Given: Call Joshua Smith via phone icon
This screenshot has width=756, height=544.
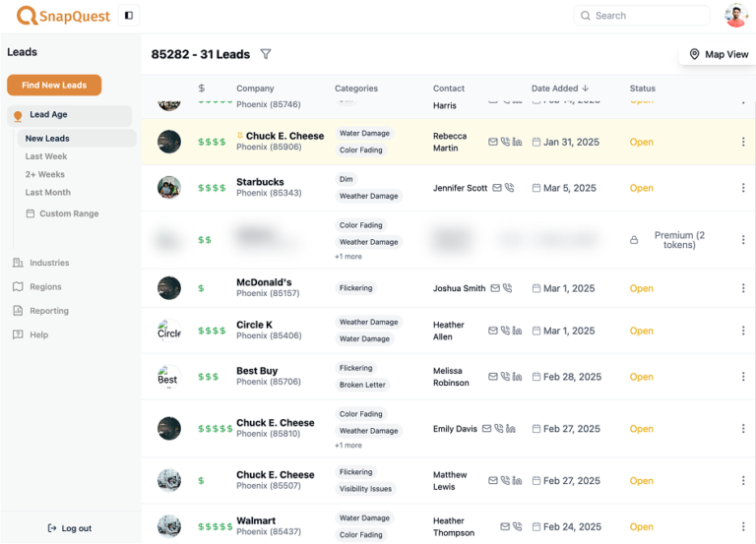Looking at the screenshot, I should 507,288.
